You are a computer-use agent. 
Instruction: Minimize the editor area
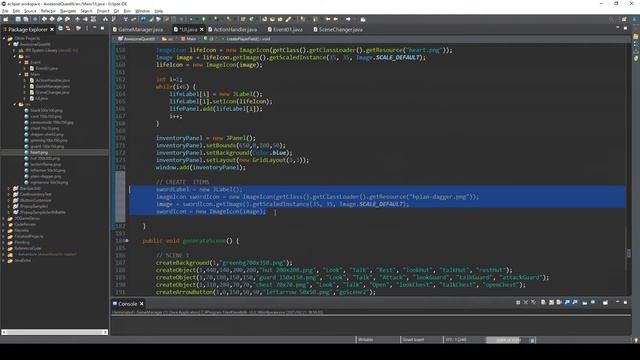point(618,28)
